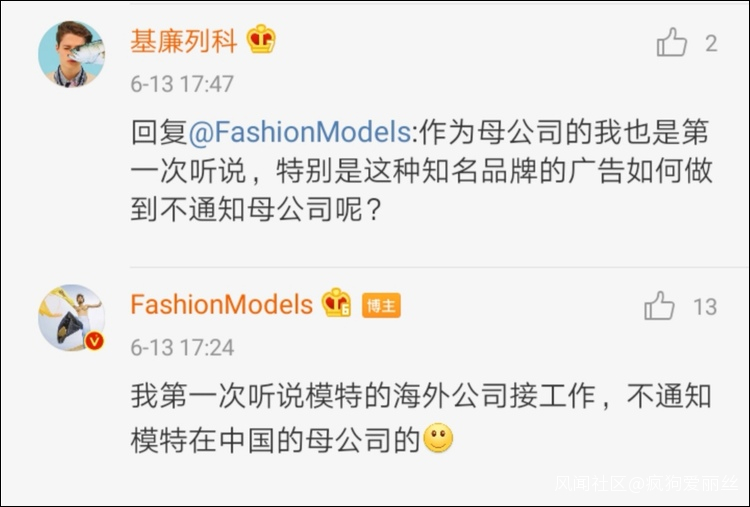Image resolution: width=750 pixels, height=507 pixels.
Task: Open 基廉列科 profile picture
Action: [x=71, y=54]
